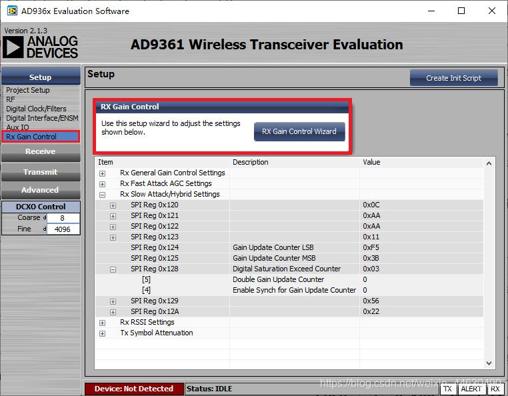
Task: Expand SPI Reg 0x120 node
Action: click(113, 205)
